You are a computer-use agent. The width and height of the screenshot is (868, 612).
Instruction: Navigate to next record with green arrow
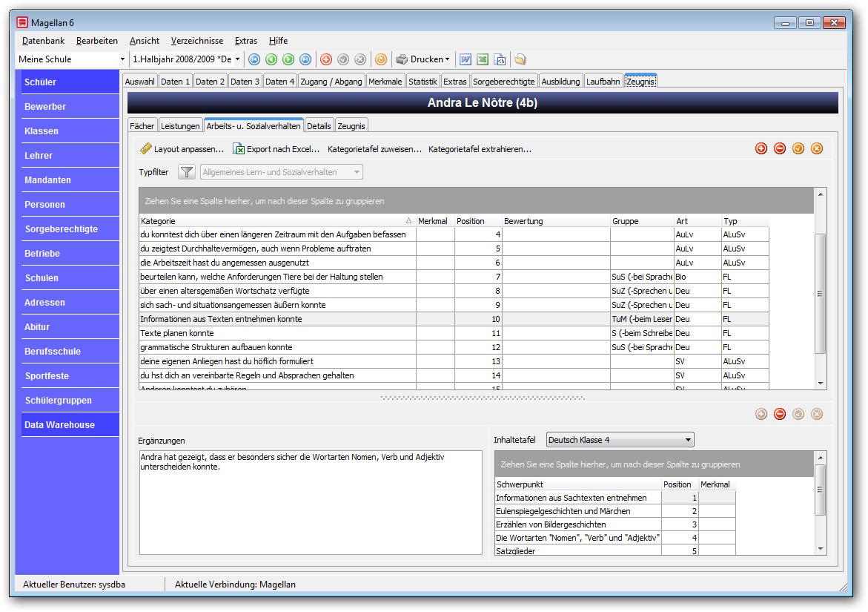coord(288,59)
